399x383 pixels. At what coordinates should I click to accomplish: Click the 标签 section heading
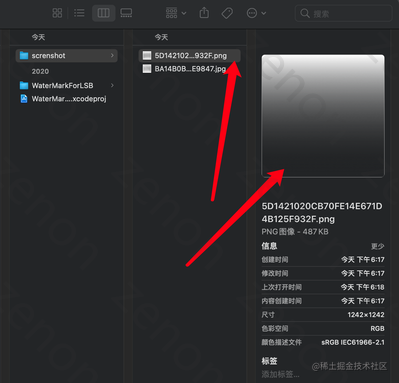[269, 361]
